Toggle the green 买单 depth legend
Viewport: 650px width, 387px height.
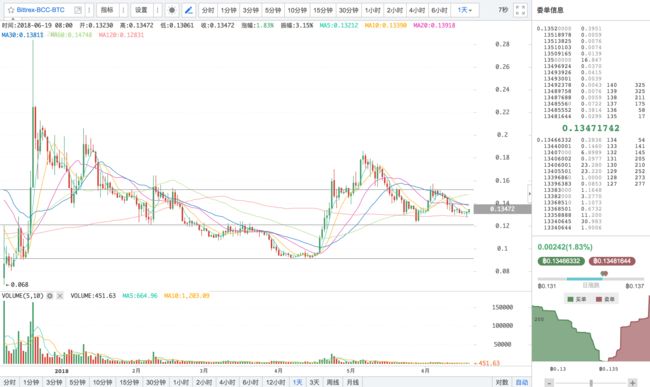click(577, 299)
